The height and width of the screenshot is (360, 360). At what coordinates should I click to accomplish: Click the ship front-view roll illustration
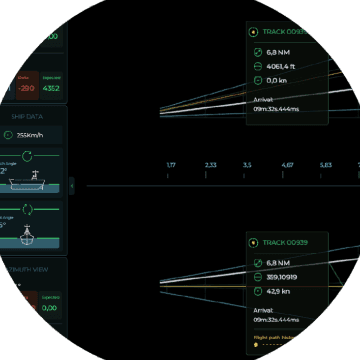(x=27, y=235)
